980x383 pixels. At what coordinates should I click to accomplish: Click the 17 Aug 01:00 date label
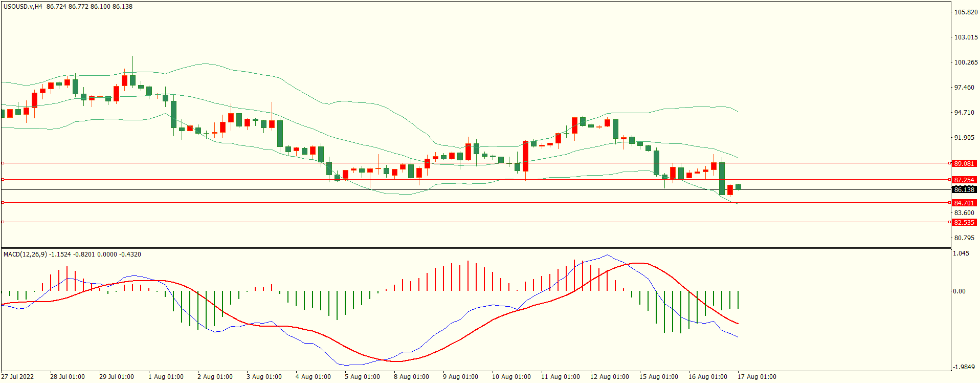pyautogui.click(x=756, y=377)
